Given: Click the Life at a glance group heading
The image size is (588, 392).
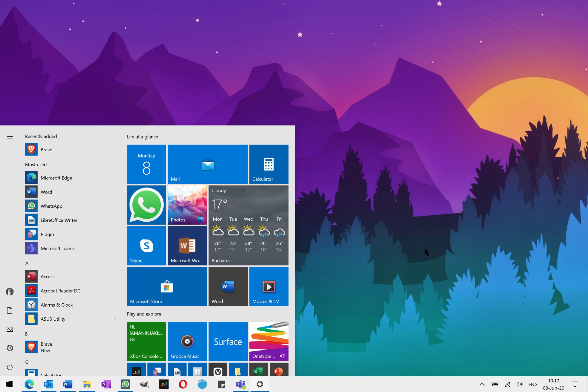Looking at the screenshot, I should click(142, 137).
